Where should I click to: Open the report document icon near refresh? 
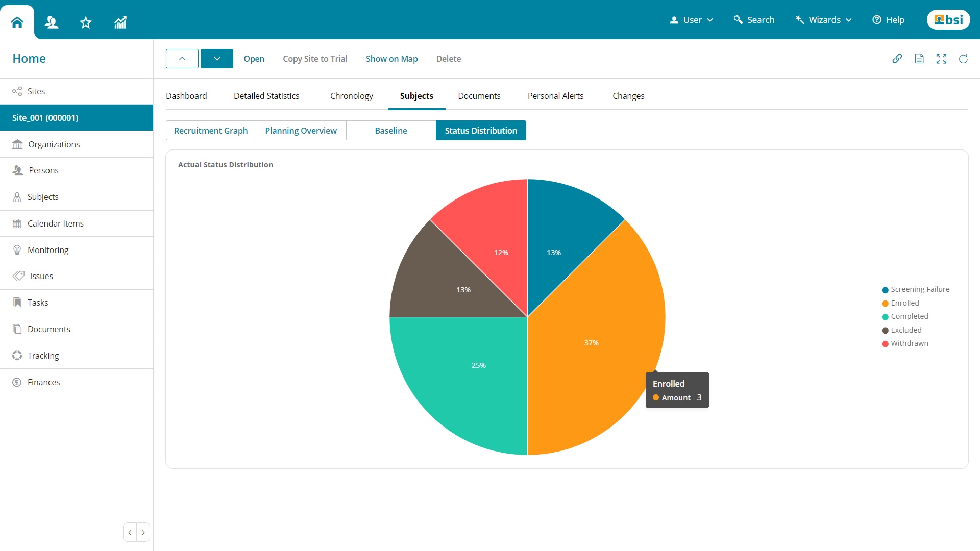(x=919, y=59)
